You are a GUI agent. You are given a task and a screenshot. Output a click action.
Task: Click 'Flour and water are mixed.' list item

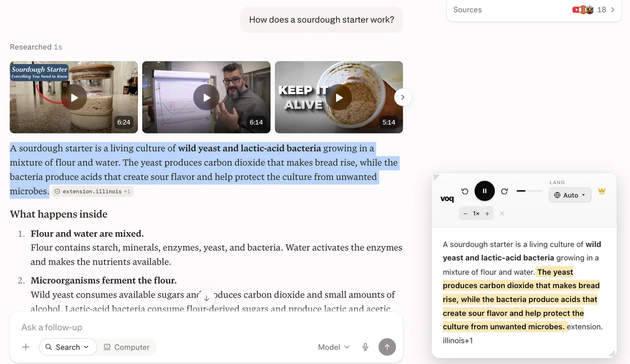coord(87,234)
